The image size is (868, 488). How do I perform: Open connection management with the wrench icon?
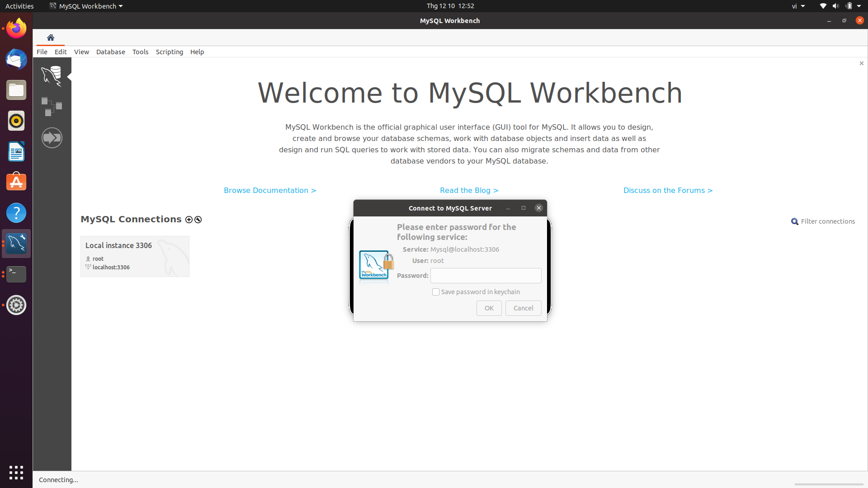(198, 220)
